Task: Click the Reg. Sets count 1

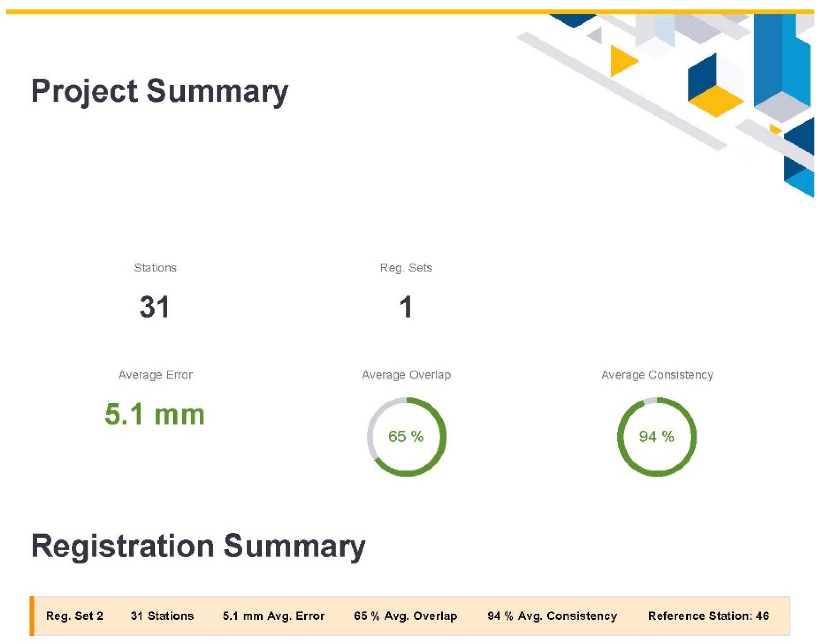Action: 406,307
